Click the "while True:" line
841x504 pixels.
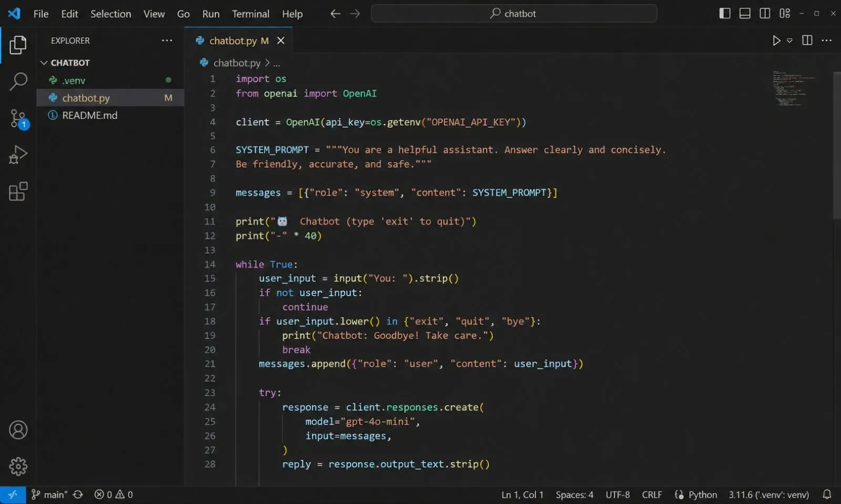(x=266, y=264)
